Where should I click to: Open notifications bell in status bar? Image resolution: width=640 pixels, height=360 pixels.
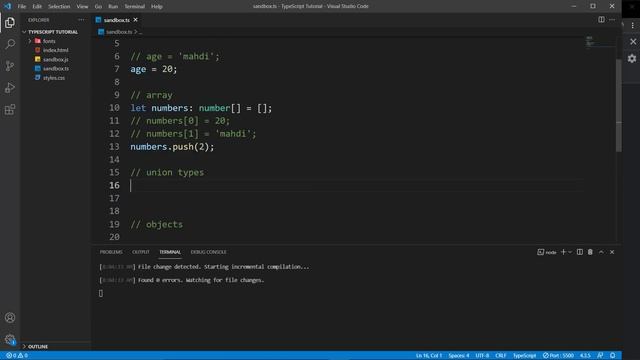[x=612, y=356]
